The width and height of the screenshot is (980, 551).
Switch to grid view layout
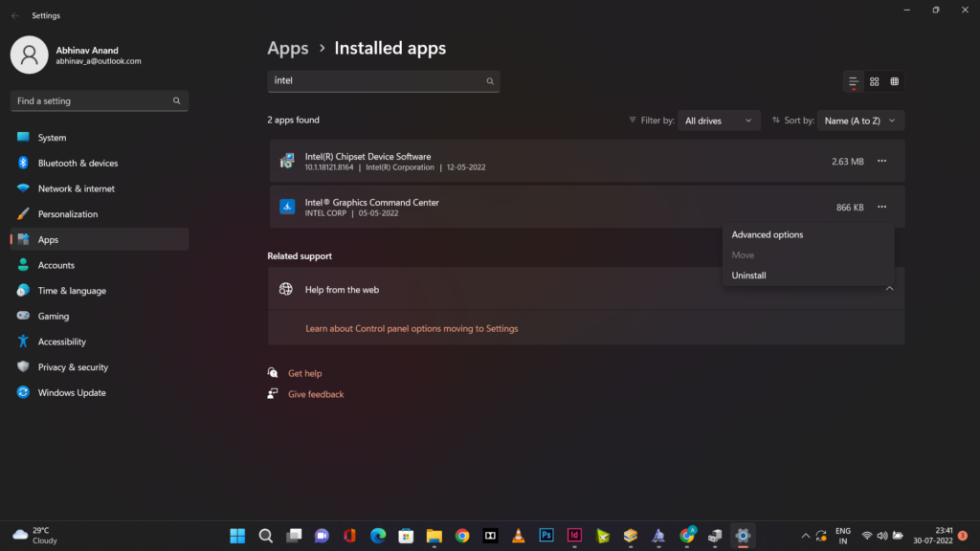[875, 82]
